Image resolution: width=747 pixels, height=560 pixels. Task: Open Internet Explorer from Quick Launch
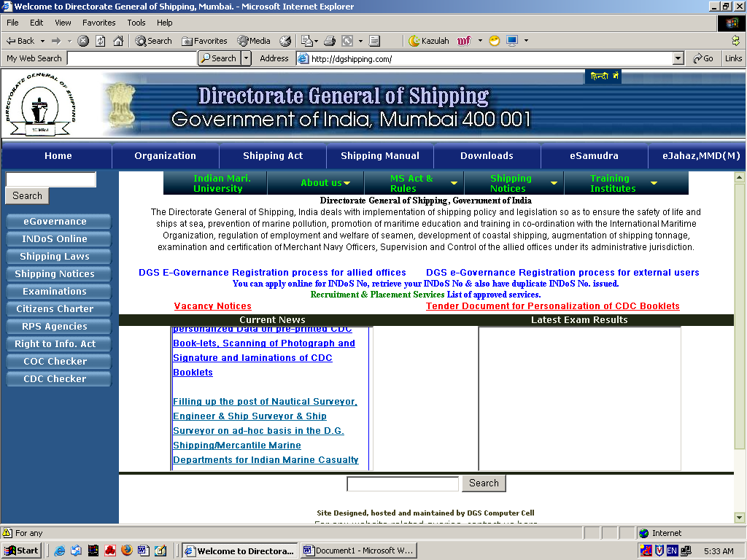coord(60,551)
